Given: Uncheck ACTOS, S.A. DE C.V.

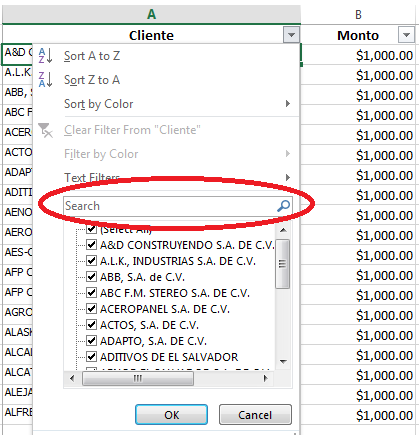Looking at the screenshot, I should 91,325.
